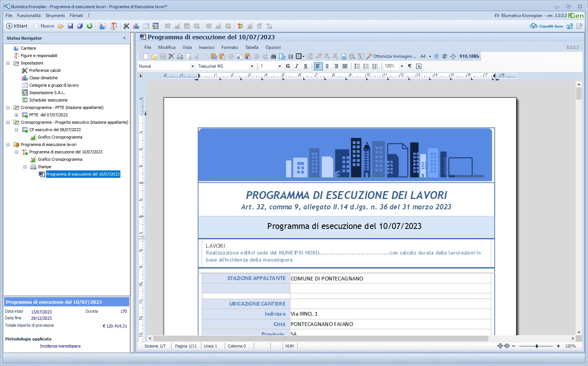The height and width of the screenshot is (366, 588).
Task: Click the binoculars find icon
Action: click(274, 56)
